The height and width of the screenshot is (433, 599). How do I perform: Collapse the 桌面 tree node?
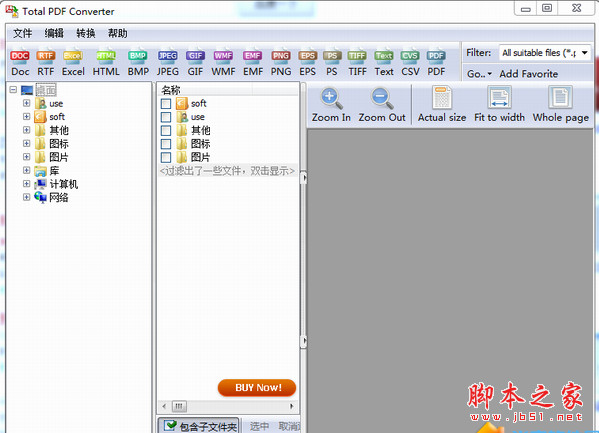pos(13,90)
